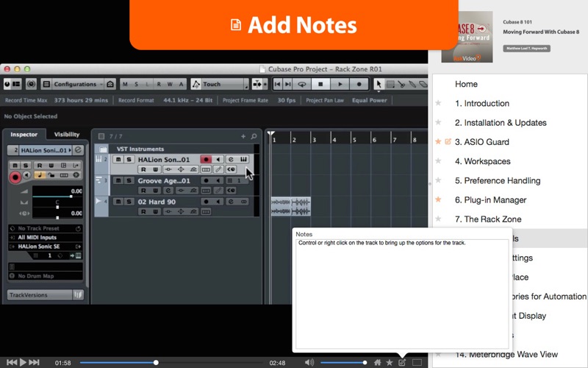
Task: Record enable the Groove Age...01 track
Action: point(206,180)
